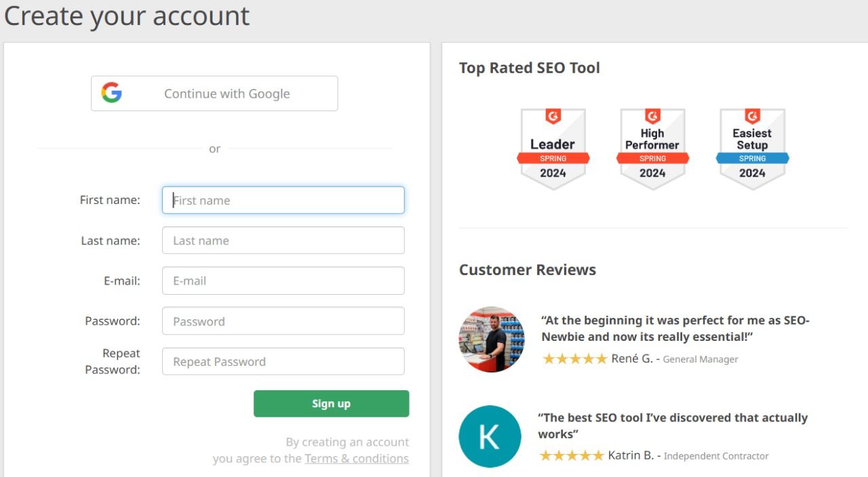Click Katrin B.'s review quote text

[x=673, y=426]
